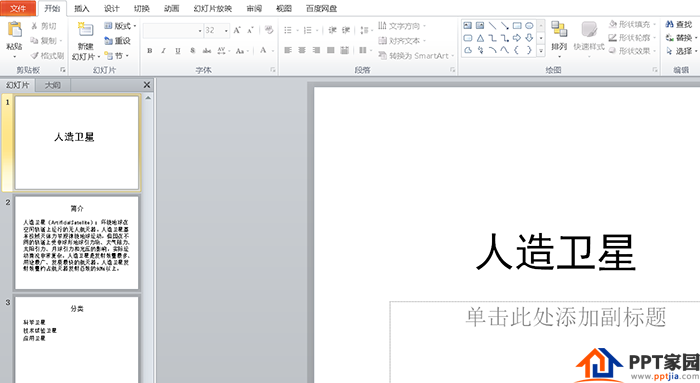Open Quick Styles (快速样式) gallery

(x=589, y=38)
